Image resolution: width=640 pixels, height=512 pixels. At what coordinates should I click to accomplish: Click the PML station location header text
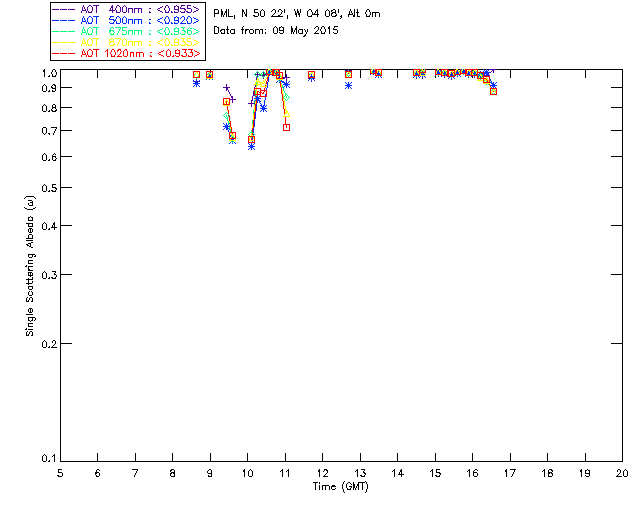tap(297, 14)
